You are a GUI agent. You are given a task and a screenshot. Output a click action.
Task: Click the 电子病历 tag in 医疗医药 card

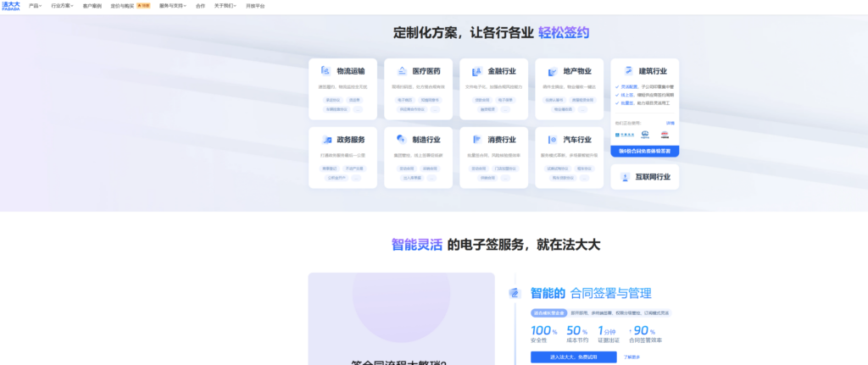[x=404, y=100]
